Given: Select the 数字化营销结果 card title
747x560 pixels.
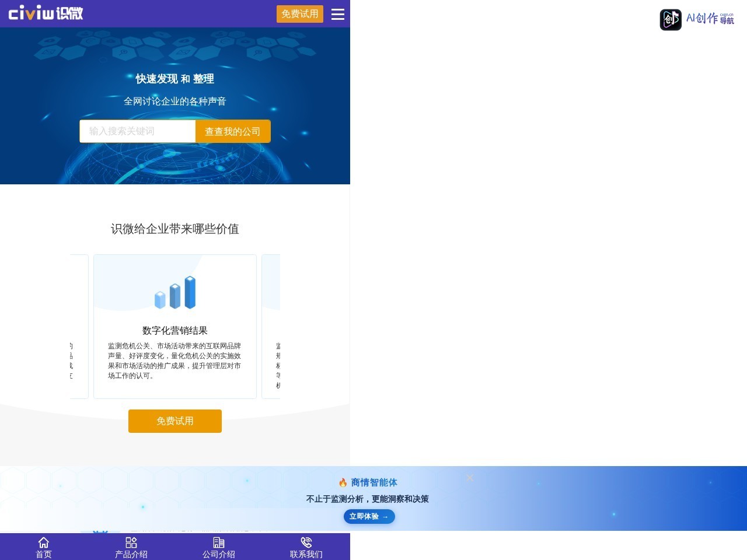Looking at the screenshot, I should coord(175,331).
